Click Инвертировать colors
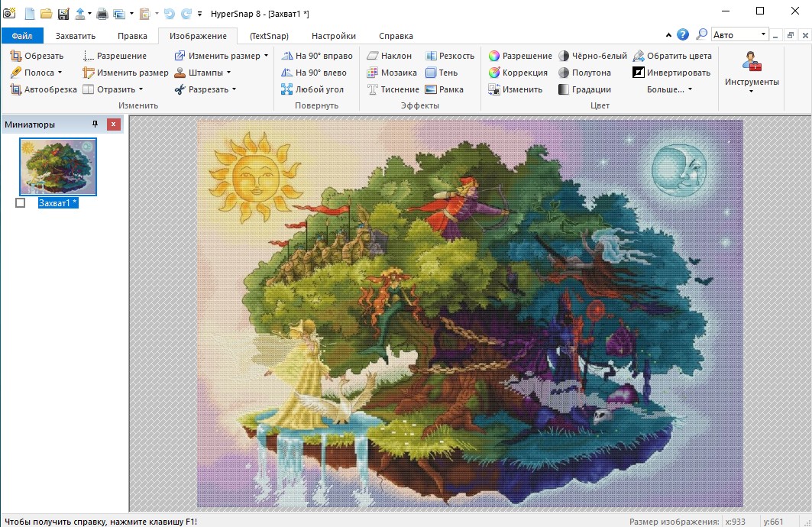This screenshot has width=812, height=527. tap(671, 73)
